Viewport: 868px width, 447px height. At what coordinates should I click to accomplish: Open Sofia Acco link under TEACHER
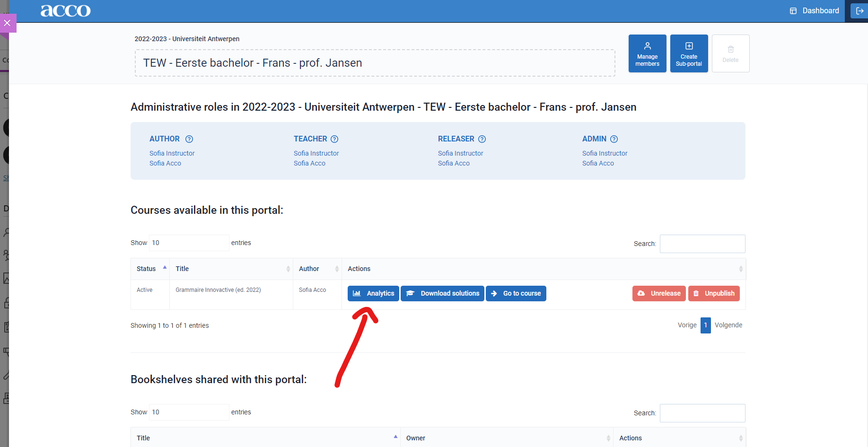click(309, 163)
